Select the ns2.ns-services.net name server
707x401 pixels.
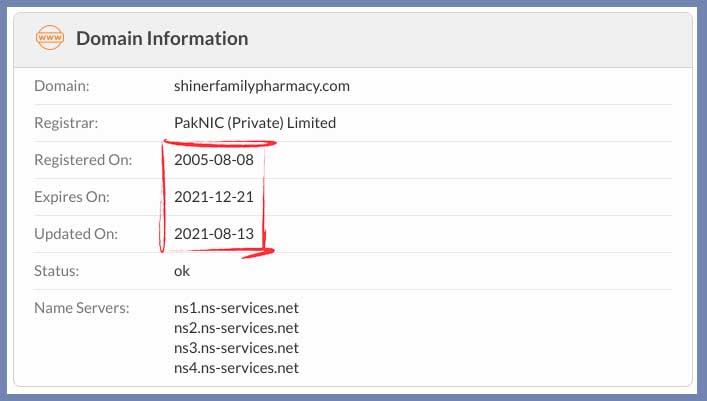pos(236,327)
